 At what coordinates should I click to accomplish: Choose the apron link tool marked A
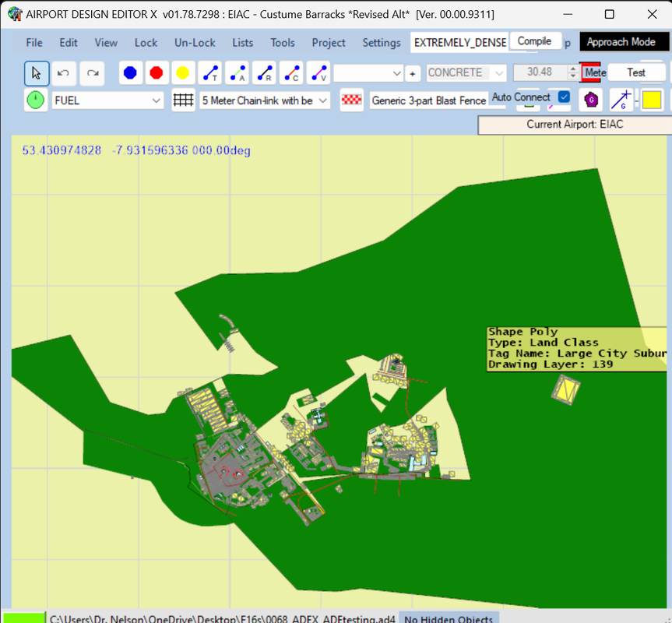[x=237, y=73]
